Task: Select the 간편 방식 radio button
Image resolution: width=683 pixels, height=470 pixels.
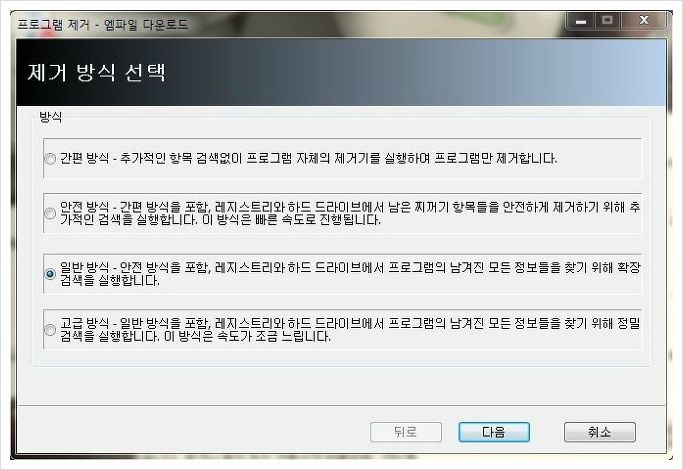Action: (50, 159)
